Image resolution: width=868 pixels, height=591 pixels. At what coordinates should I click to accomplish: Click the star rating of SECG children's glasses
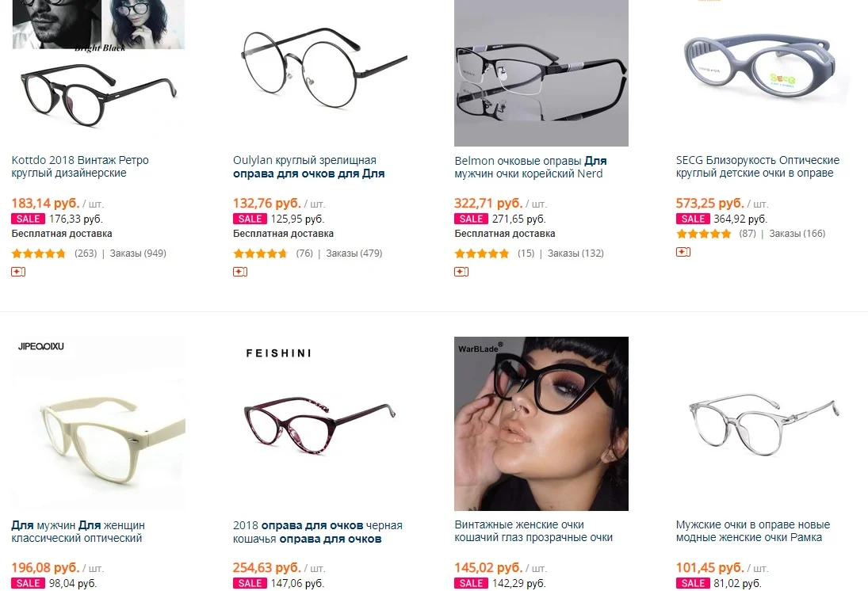pos(704,234)
